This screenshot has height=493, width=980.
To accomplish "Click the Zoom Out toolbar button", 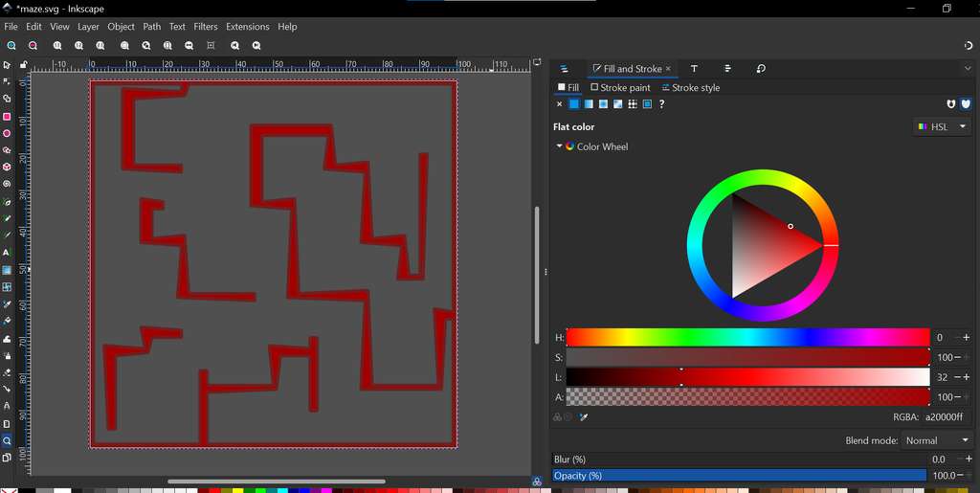I will tap(33, 46).
